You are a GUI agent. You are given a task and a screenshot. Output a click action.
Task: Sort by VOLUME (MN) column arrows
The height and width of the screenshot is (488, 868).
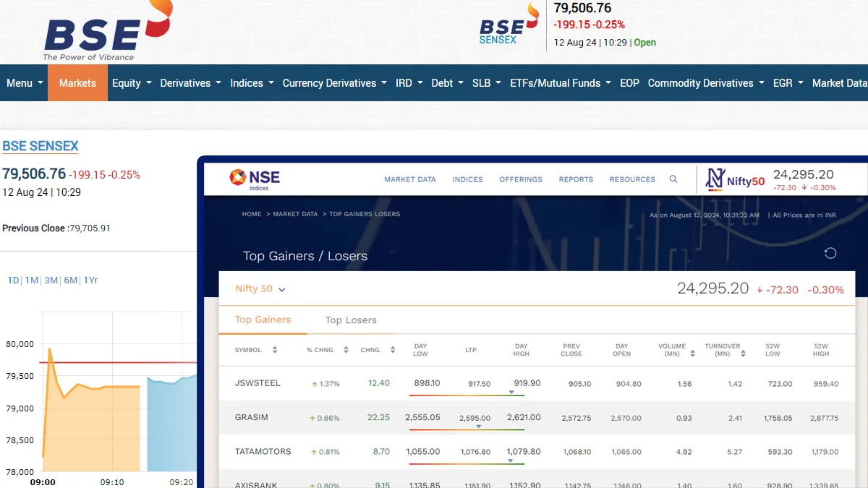pos(693,354)
